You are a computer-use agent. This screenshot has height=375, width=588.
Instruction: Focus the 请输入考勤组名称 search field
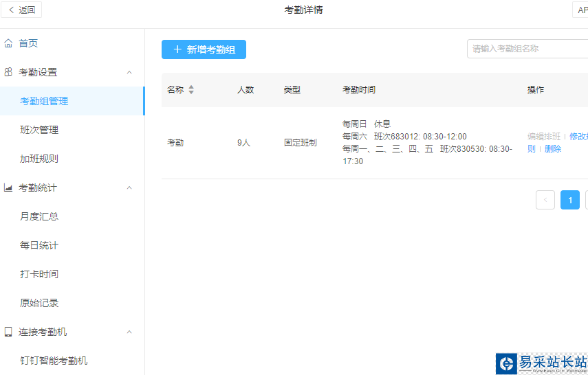pos(527,49)
